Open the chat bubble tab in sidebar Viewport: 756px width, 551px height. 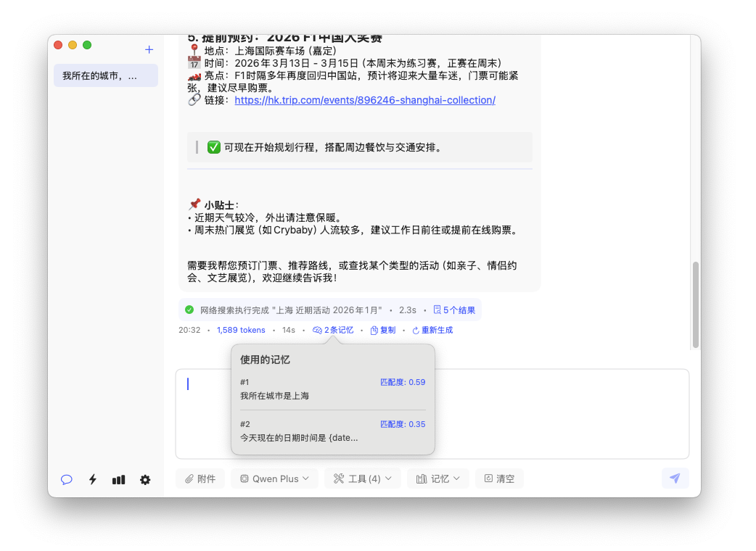(x=67, y=479)
